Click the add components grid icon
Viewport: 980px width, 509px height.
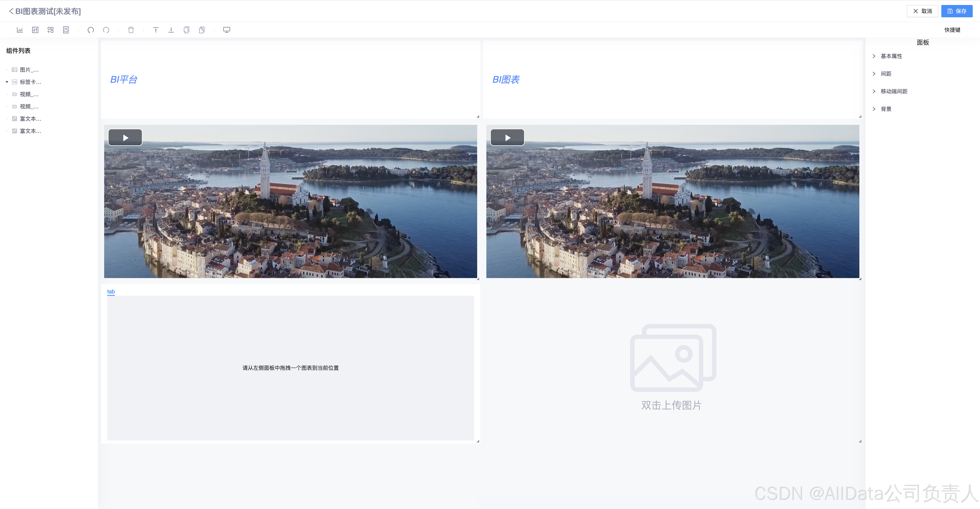[x=50, y=30]
